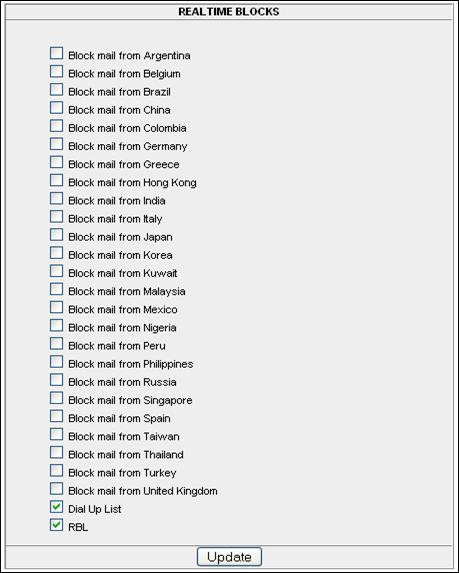Check Block mail from Taiwan
459x573 pixels.
click(x=56, y=434)
